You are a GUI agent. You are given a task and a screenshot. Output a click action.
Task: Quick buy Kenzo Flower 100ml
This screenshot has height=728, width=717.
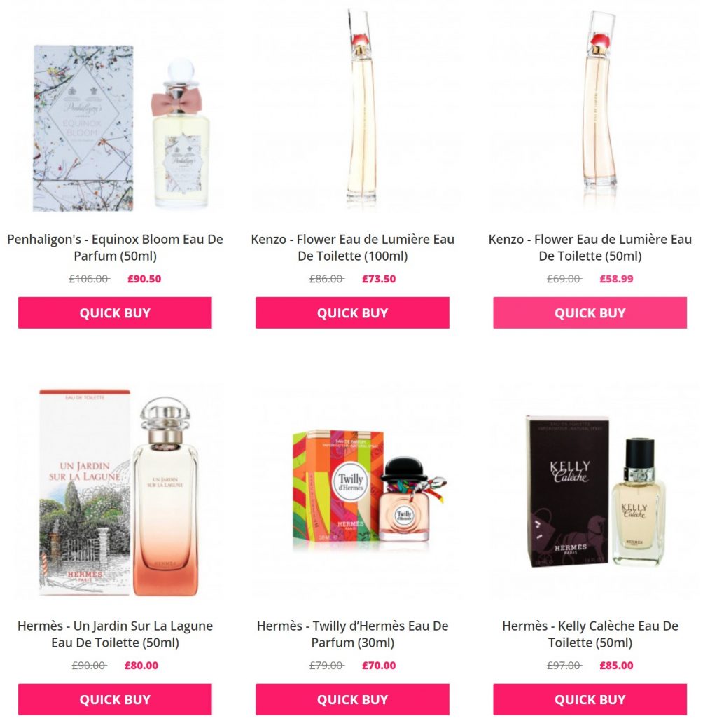352,313
